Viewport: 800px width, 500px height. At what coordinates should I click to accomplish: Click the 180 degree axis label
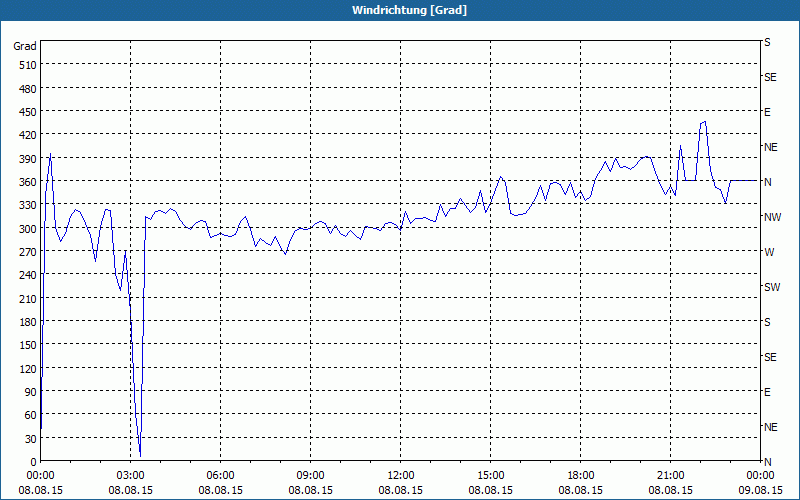pyautogui.click(x=29, y=322)
